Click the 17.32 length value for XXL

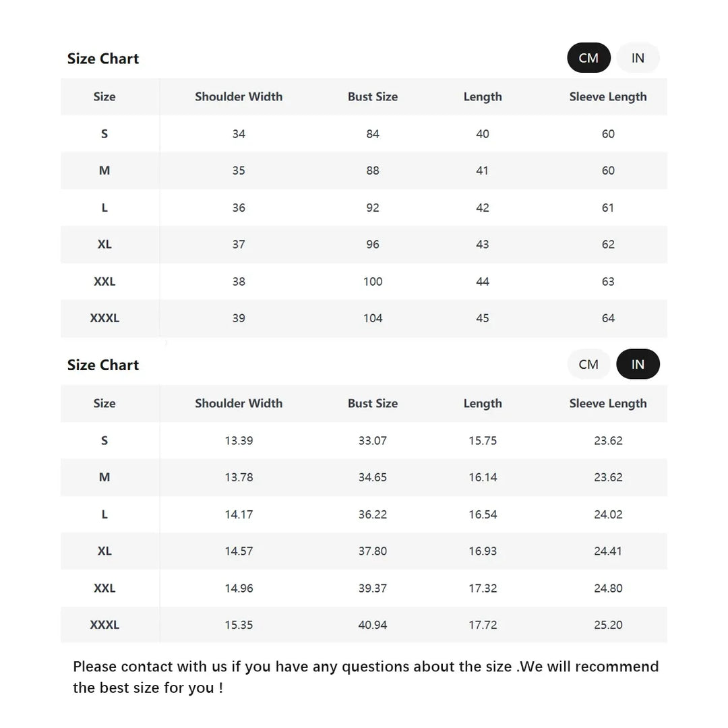click(x=483, y=588)
